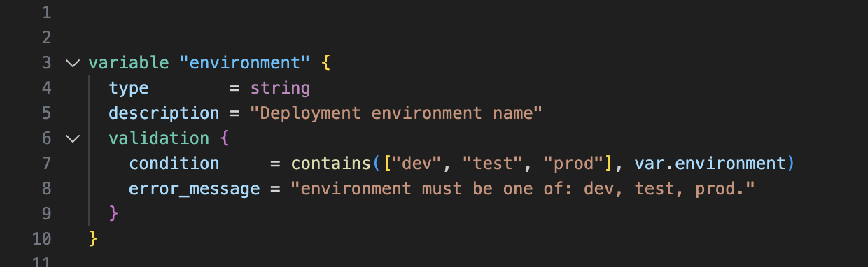
Task: Click the "environment" string on line 3
Action: point(245,63)
